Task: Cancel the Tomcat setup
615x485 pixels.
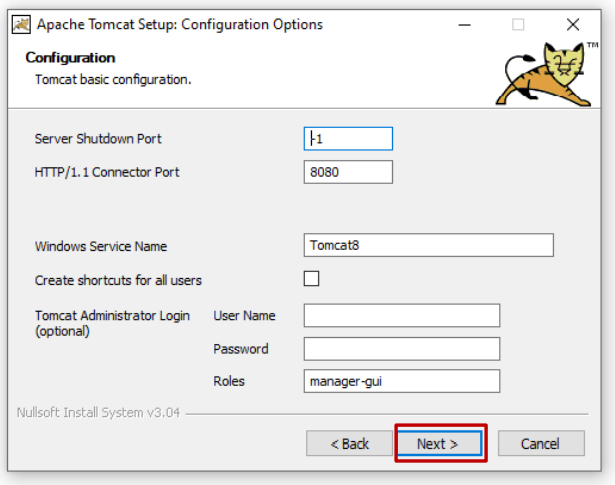Action: [x=541, y=443]
